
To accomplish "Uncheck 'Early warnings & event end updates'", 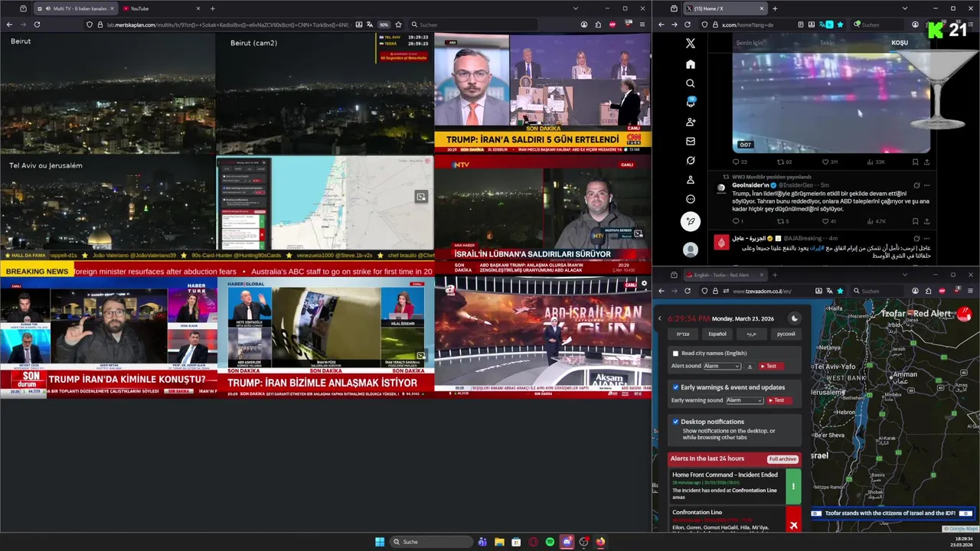I will (675, 387).
